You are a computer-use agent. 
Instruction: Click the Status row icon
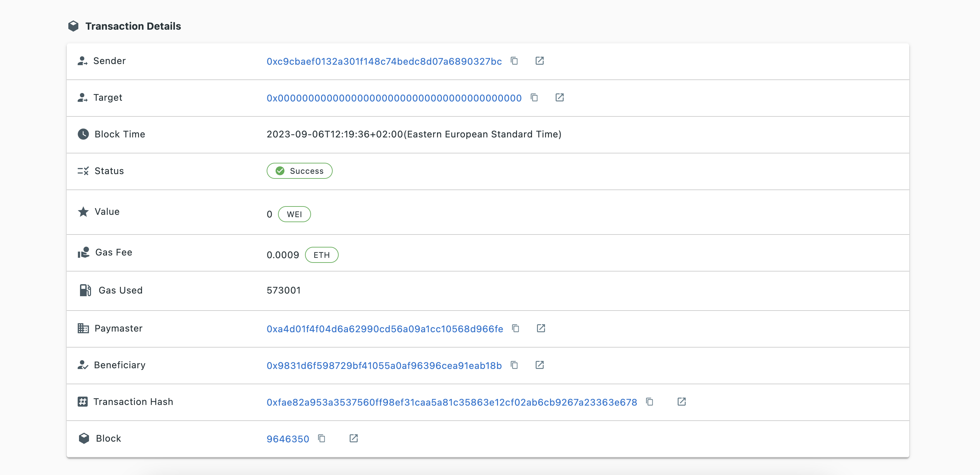click(x=83, y=171)
